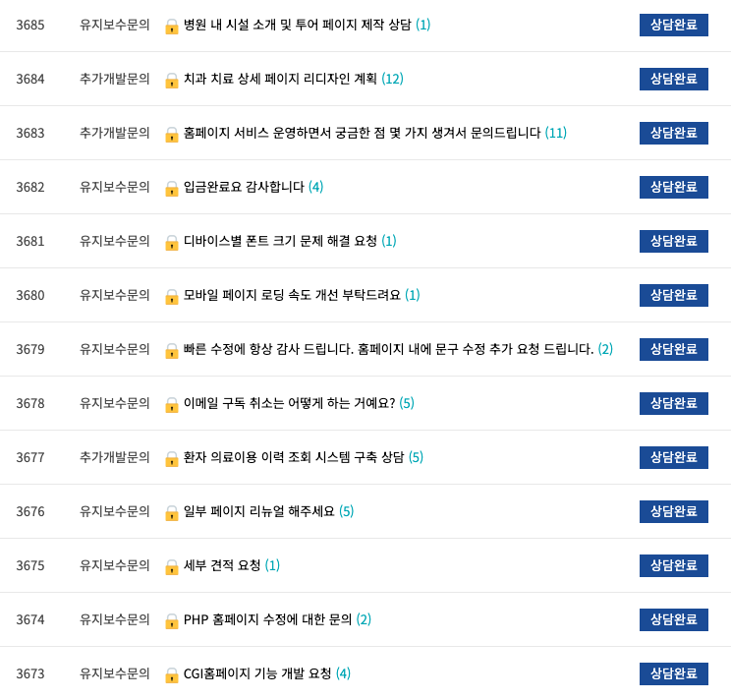Click lock icon on post 3683

[172, 134]
